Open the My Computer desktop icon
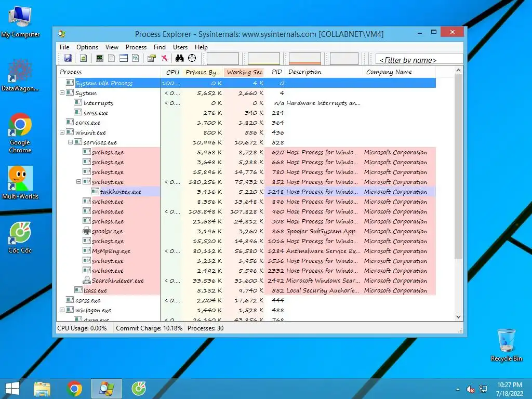 (x=20, y=22)
